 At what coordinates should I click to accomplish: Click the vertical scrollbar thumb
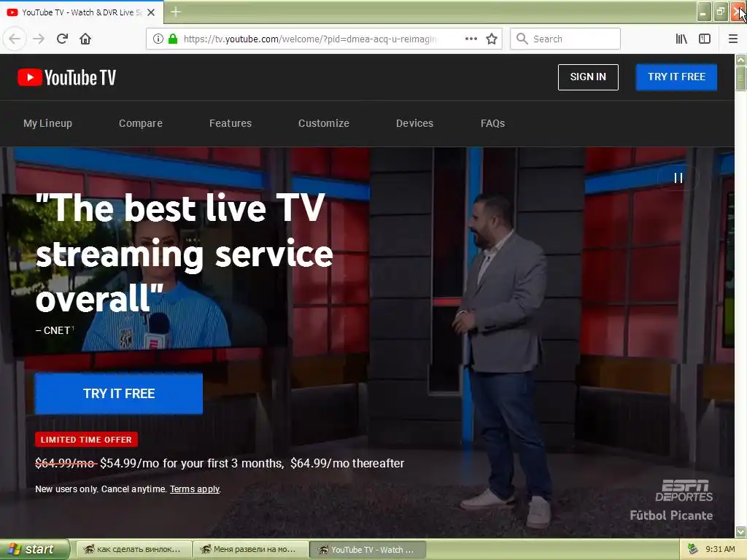point(741,78)
